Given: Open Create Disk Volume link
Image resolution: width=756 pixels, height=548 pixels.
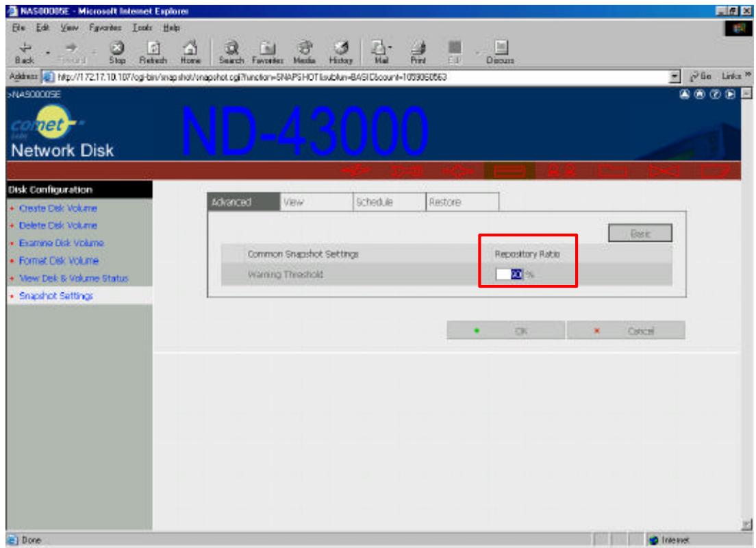Looking at the screenshot, I should tap(58, 208).
